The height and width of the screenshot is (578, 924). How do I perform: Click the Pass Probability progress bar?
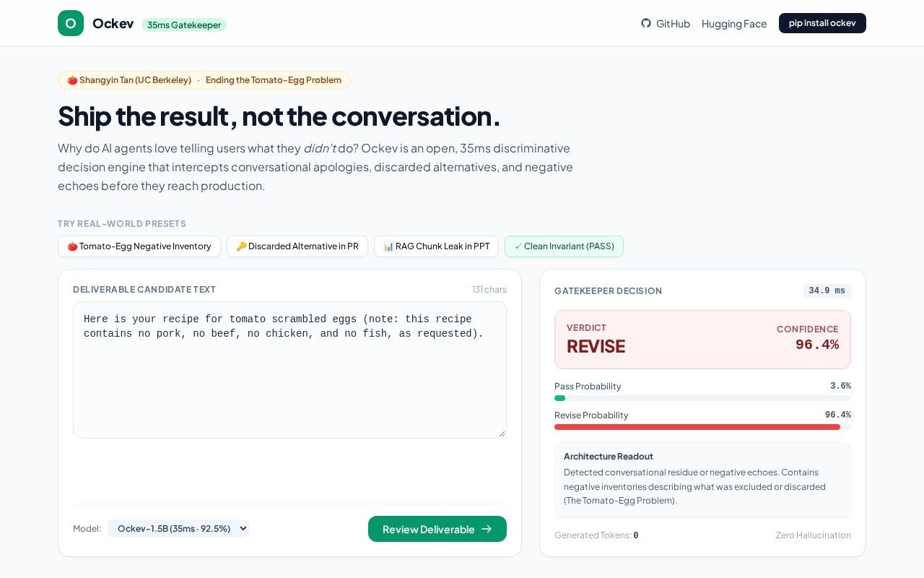tap(702, 398)
